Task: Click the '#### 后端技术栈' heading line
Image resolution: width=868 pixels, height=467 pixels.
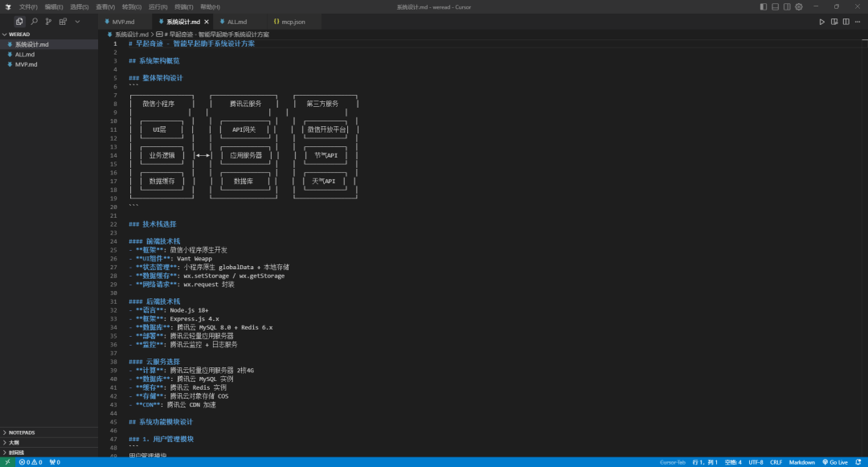Action: point(154,301)
